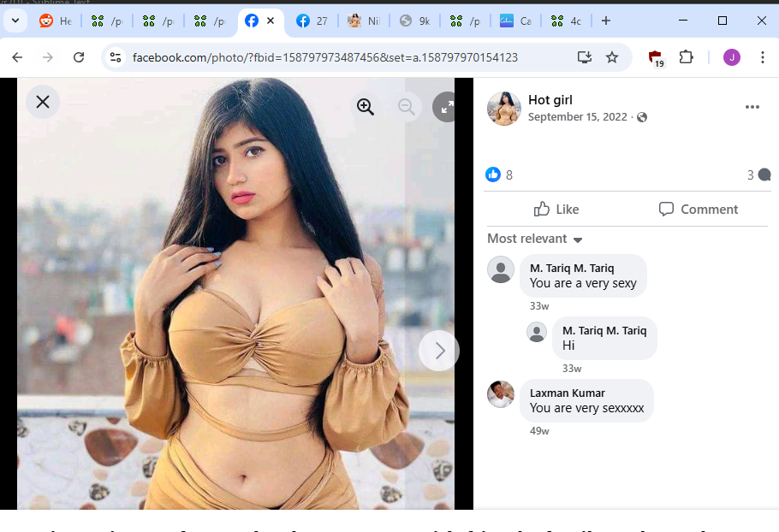Zoom in on the photo
779x532 pixels.
366,107
